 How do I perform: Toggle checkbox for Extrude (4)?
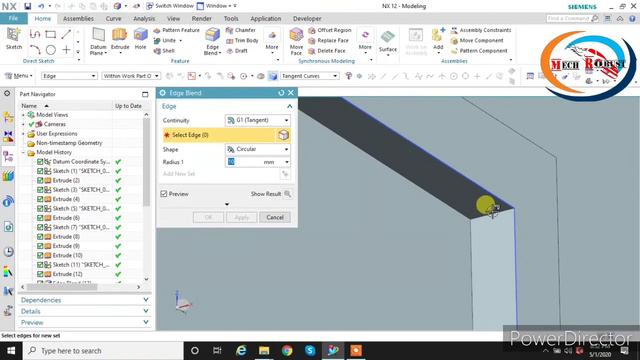(x=40, y=199)
